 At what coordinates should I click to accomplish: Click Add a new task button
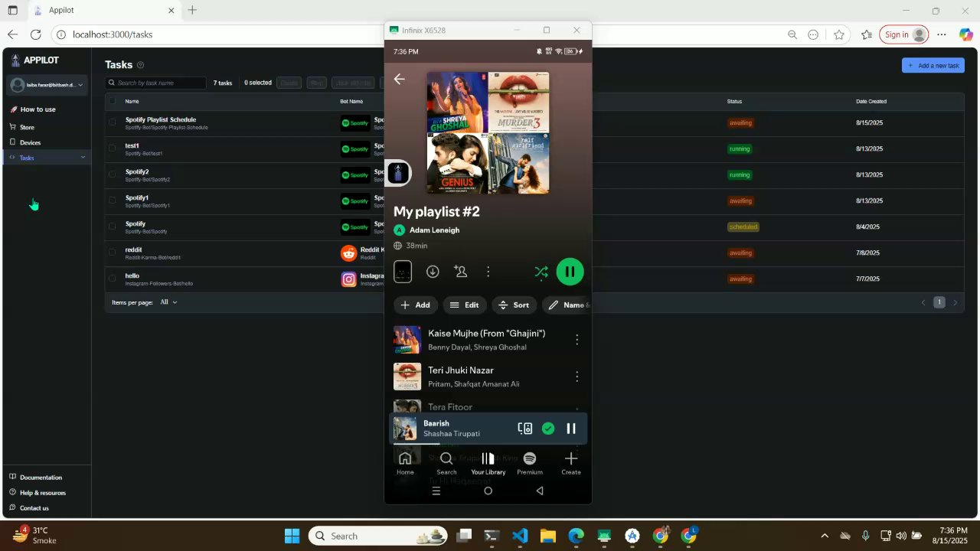tap(933, 65)
